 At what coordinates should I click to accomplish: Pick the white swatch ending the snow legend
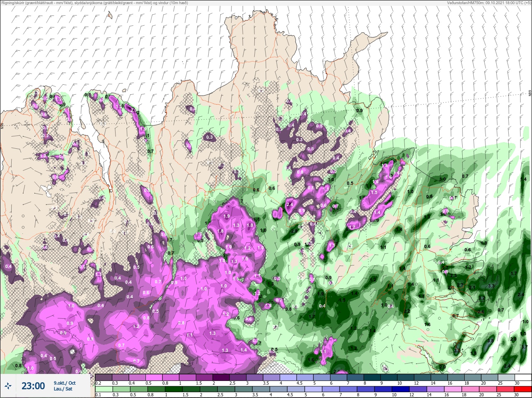tap(523, 377)
